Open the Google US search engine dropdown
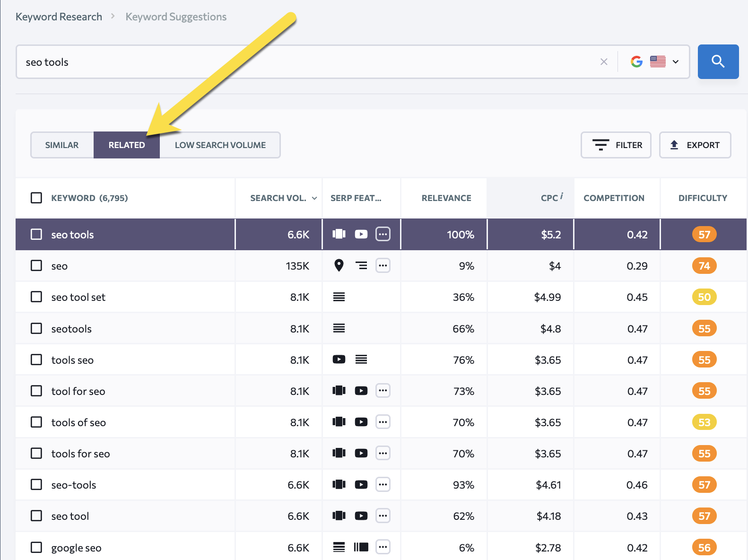The width and height of the screenshot is (748, 560). coord(655,61)
